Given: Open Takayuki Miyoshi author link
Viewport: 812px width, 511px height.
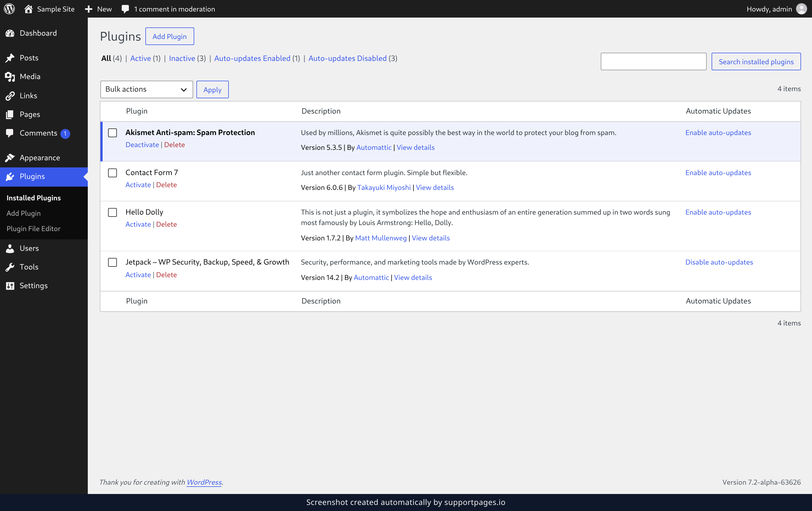Looking at the screenshot, I should pos(384,187).
